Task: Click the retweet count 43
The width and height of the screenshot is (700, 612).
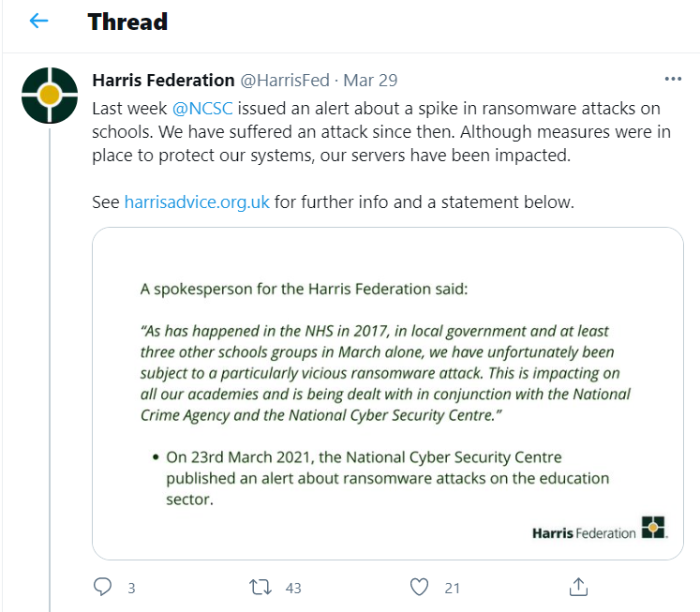Action: [293, 588]
